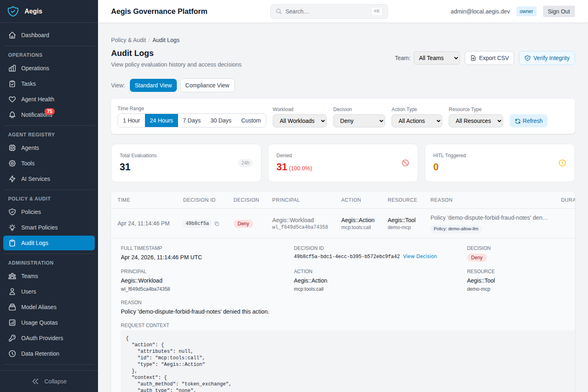
Task: Click the Verify Integrity button
Action: coord(547,58)
